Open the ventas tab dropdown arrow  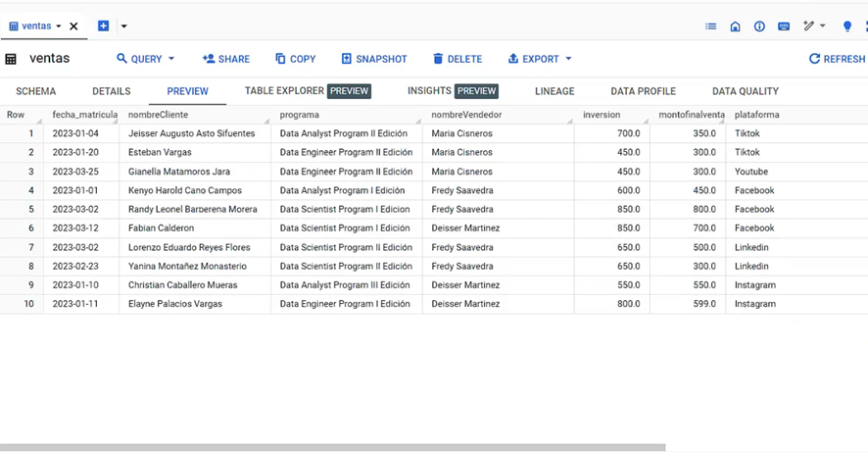point(59,26)
